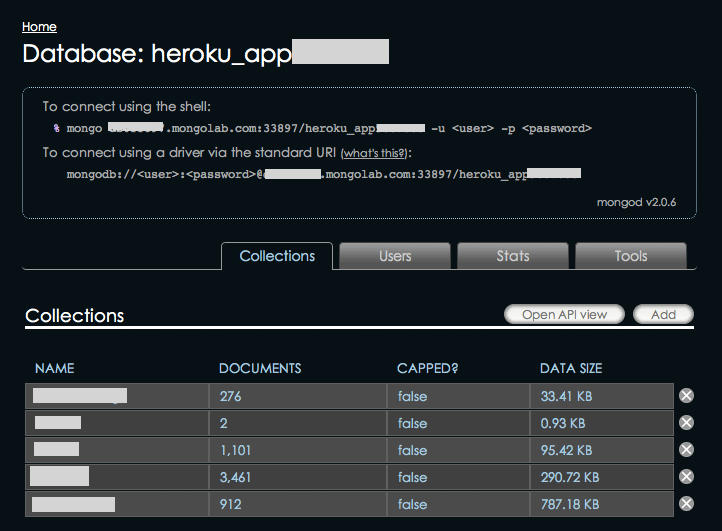Image resolution: width=722 pixels, height=531 pixels.
Task: Open the Stats tab
Action: [x=513, y=256]
